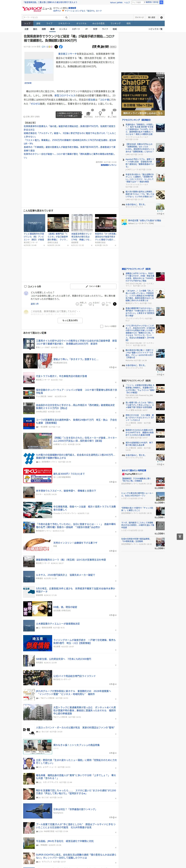Open the 速報 navigation tab
186x868 pixels.
pos(38,24)
